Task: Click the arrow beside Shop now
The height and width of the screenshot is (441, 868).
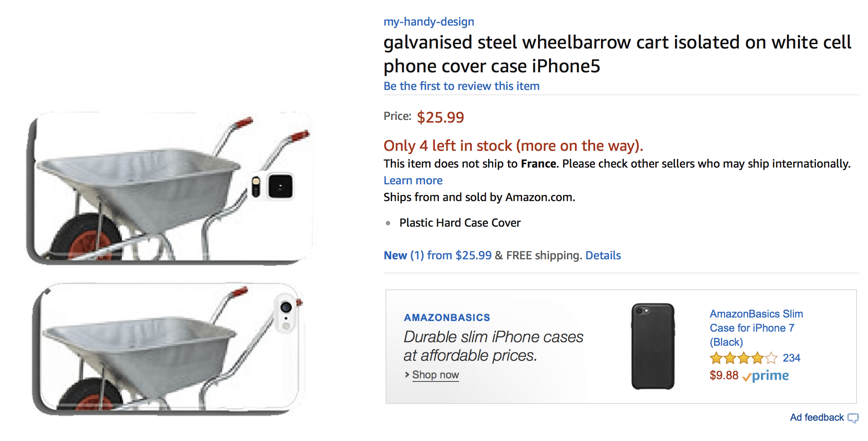Action: (407, 374)
